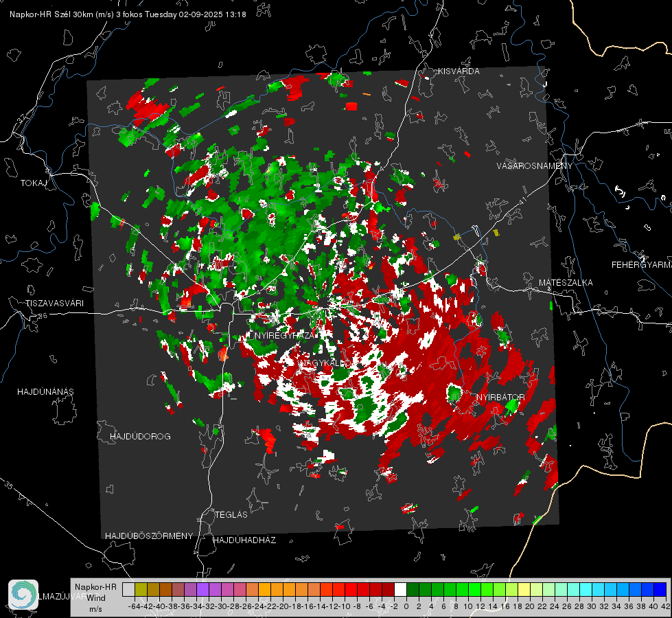Pick the yellow swatch between 18 and 20
Screen dimensions: 672x618
tap(524, 590)
